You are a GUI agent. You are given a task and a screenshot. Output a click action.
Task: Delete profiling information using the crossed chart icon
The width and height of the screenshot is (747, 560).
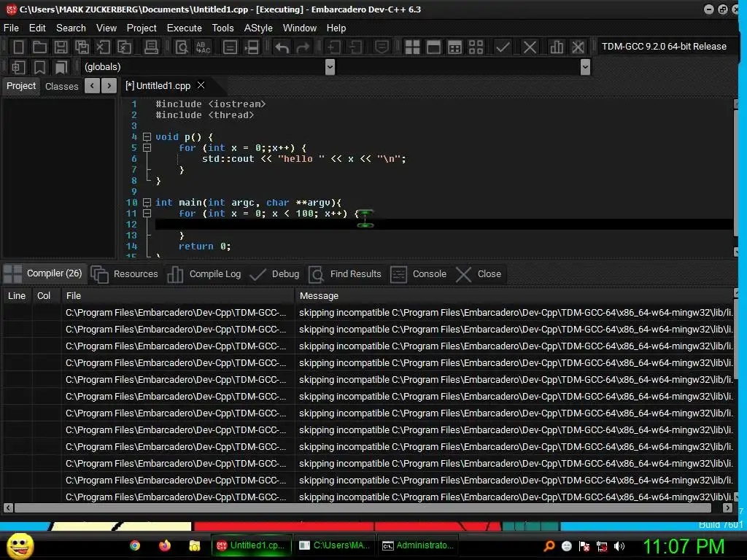coord(578,47)
